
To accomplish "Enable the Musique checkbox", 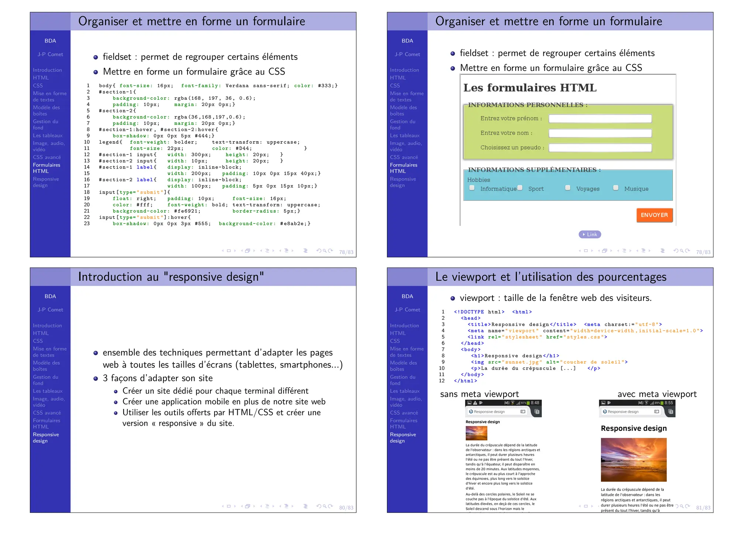I will point(616,188).
